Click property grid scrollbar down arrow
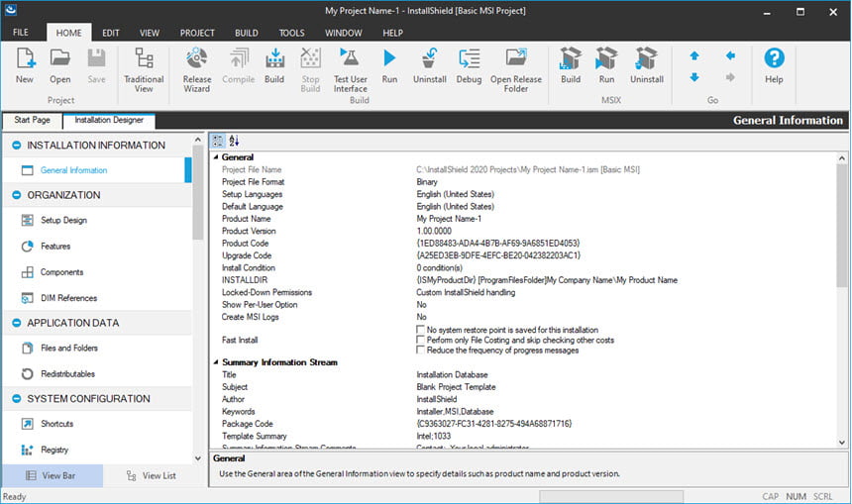The width and height of the screenshot is (852, 504). [842, 443]
